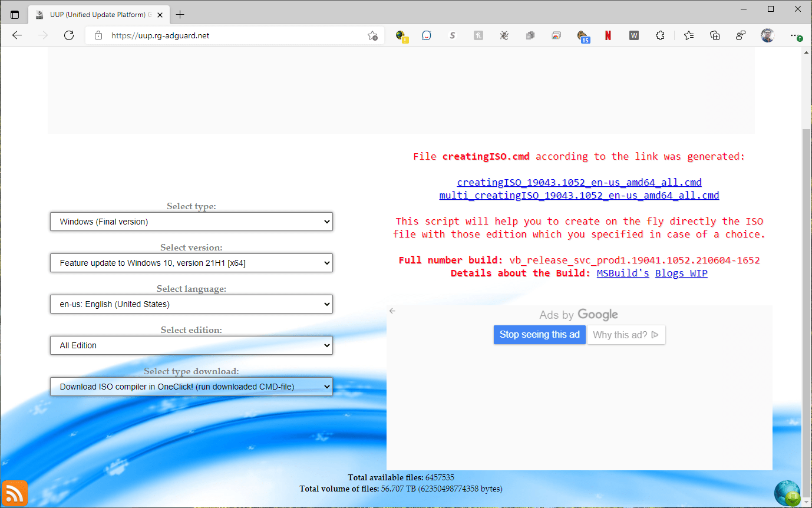Refresh the current page
Image resolution: width=812 pixels, height=508 pixels.
pos(69,35)
